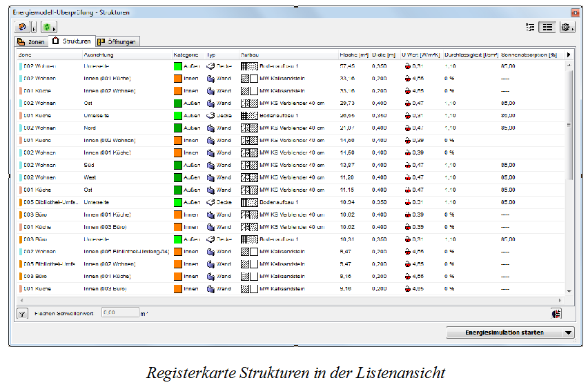Click the Sonnenabsorption [%] column header

[x=529, y=54]
